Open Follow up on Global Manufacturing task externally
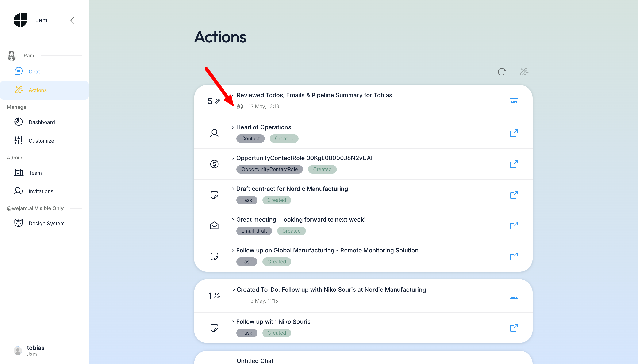 (x=514, y=256)
